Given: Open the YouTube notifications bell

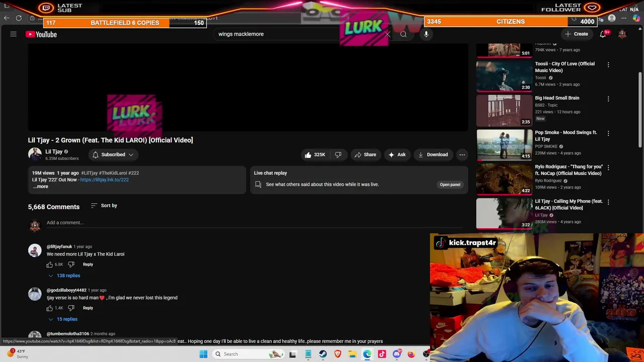Looking at the screenshot, I should click(x=603, y=34).
